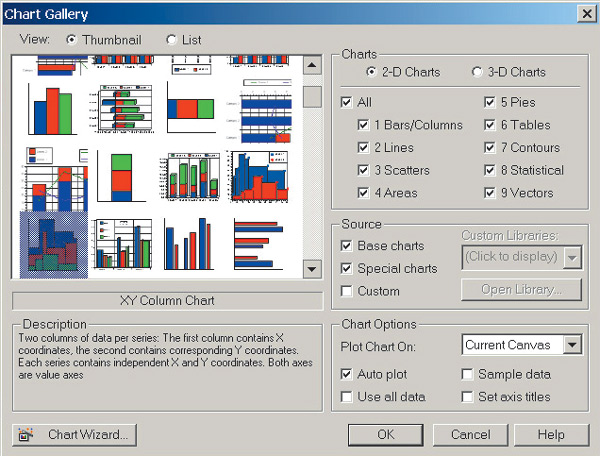Open the Plot Chart On dropdown
The width and height of the screenshot is (600, 456).
[572, 345]
